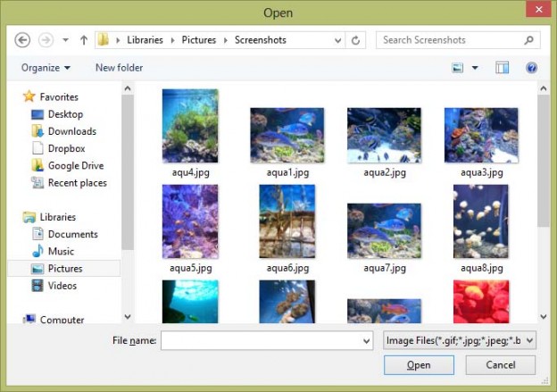557x392 pixels.
Task: Expand the address bar history dropdown
Action: coord(337,40)
